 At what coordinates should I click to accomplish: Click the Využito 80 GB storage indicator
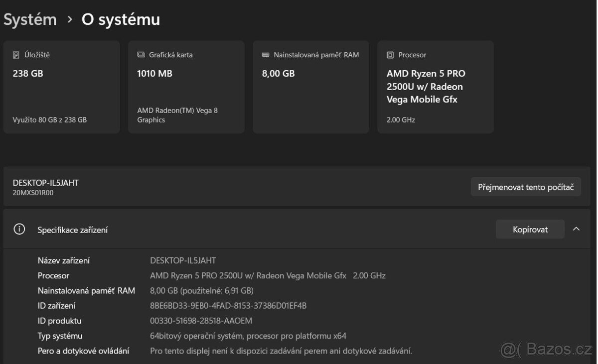[x=49, y=120]
